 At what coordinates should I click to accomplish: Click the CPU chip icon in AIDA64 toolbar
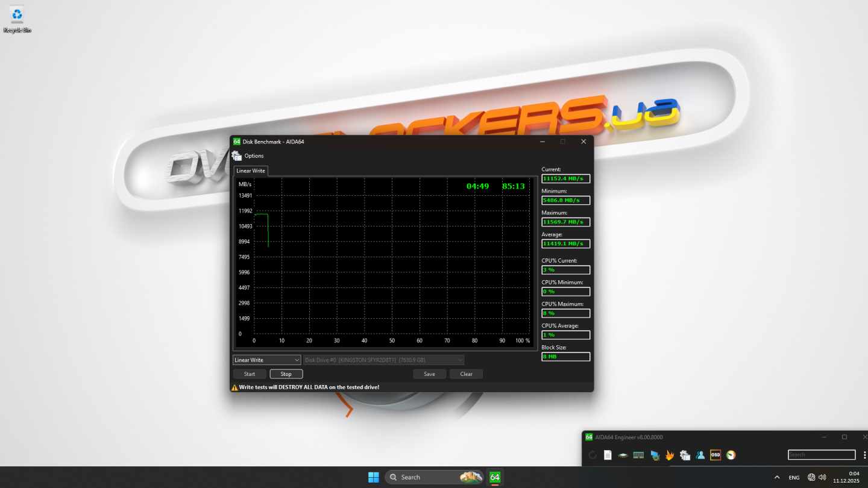click(x=623, y=455)
